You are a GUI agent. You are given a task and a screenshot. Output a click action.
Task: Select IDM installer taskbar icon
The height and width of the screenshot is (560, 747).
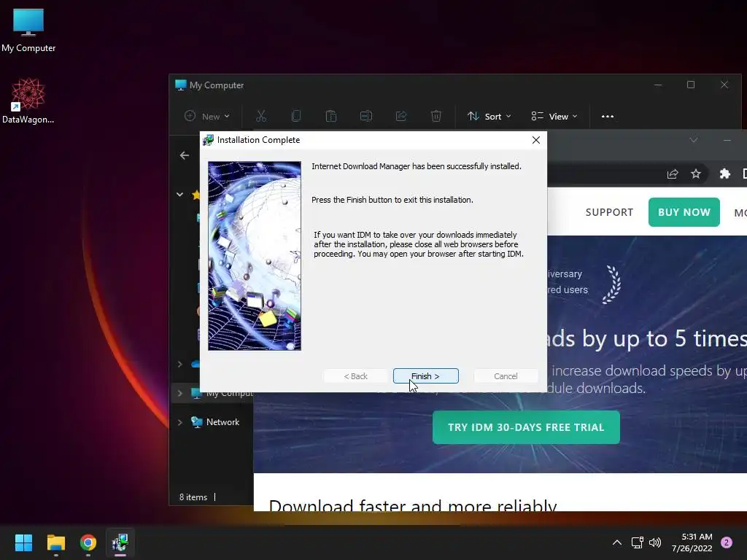(120, 542)
